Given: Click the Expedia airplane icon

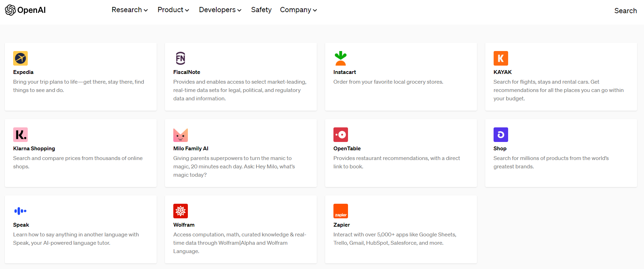Looking at the screenshot, I should 20,58.
